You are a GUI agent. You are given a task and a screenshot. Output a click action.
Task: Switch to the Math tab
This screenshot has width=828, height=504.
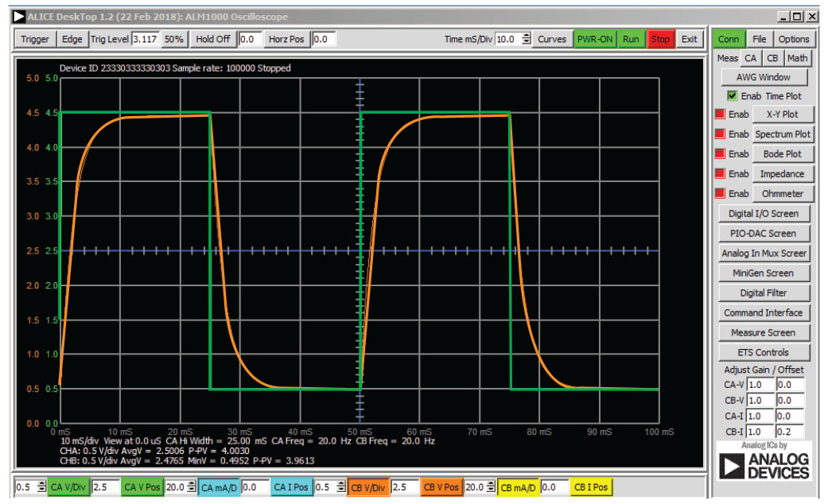[798, 58]
